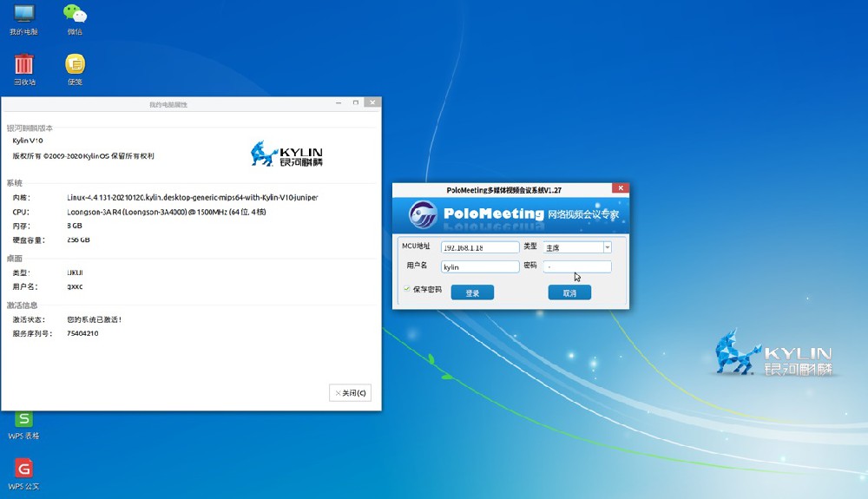
Task: Open the yellow sticky notes (便笺) icon
Action: pyautogui.click(x=76, y=65)
